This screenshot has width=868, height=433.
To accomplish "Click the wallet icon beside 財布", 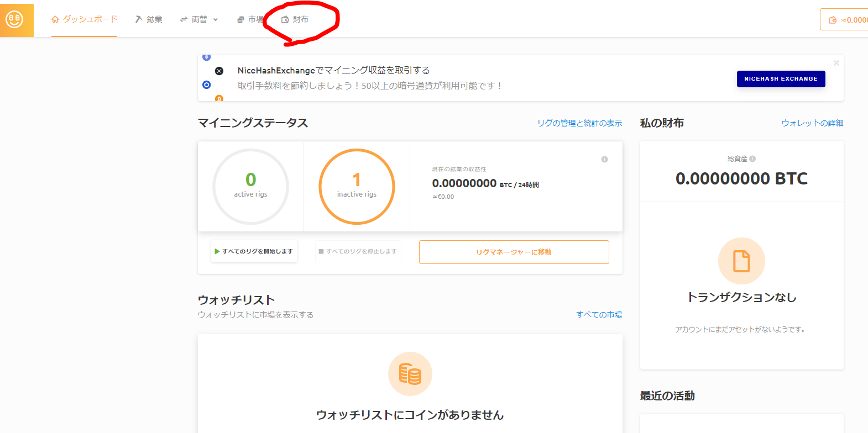I will pyautogui.click(x=285, y=19).
